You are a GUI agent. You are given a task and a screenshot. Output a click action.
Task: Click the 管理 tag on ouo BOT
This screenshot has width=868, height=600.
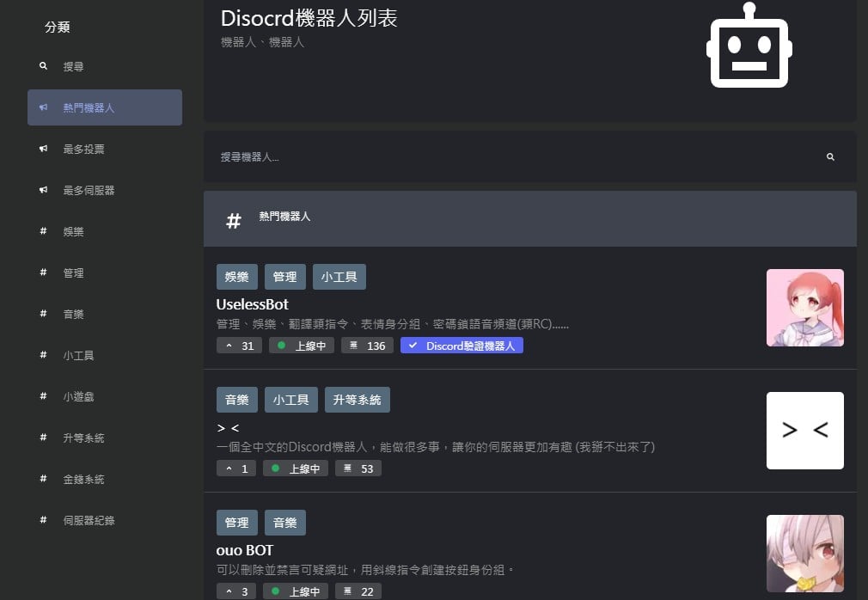click(x=237, y=523)
